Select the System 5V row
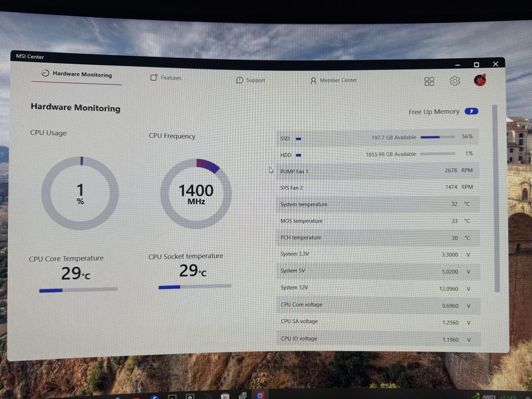 click(x=377, y=271)
